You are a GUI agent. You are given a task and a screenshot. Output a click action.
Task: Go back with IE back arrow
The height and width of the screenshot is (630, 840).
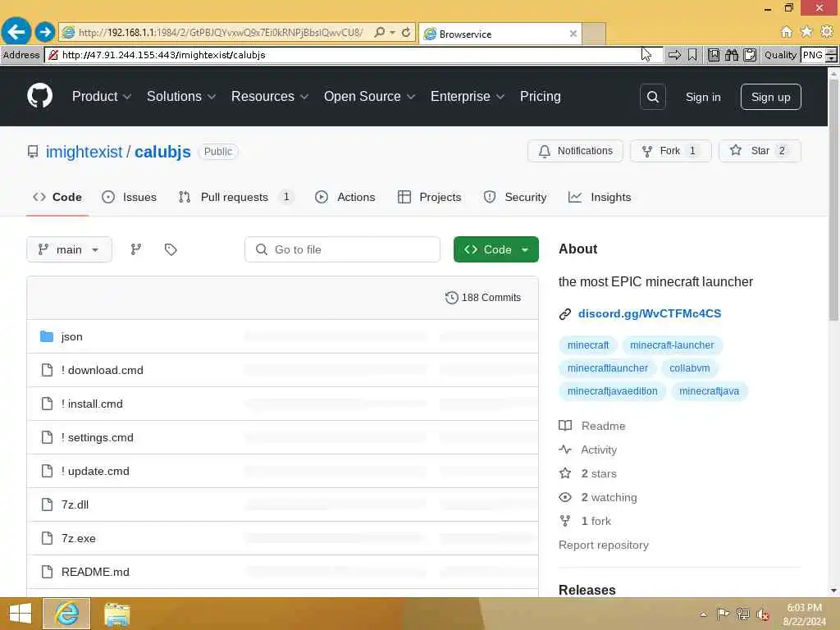16,32
